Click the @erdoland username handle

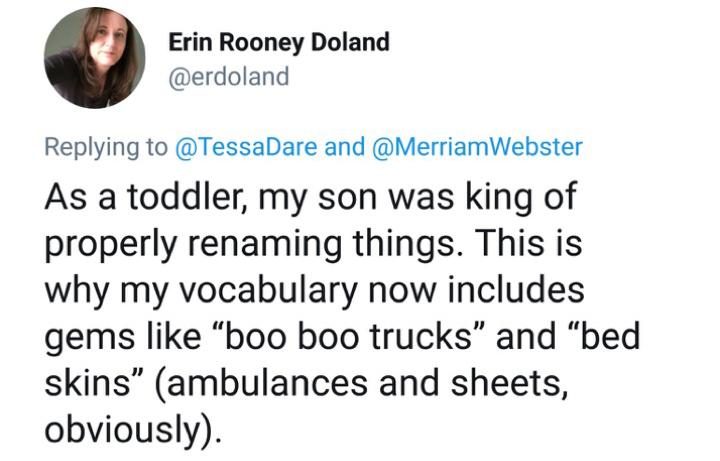[229, 77]
